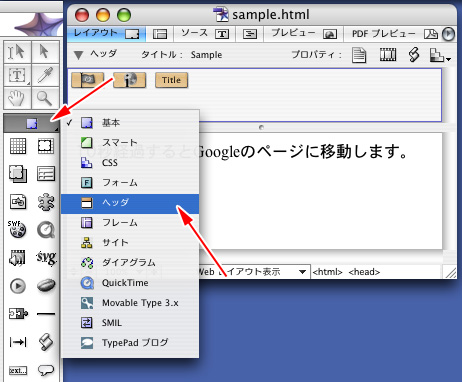Select ヘッダ in the palette menu
The height and width of the screenshot is (382, 462).
pyautogui.click(x=130, y=203)
